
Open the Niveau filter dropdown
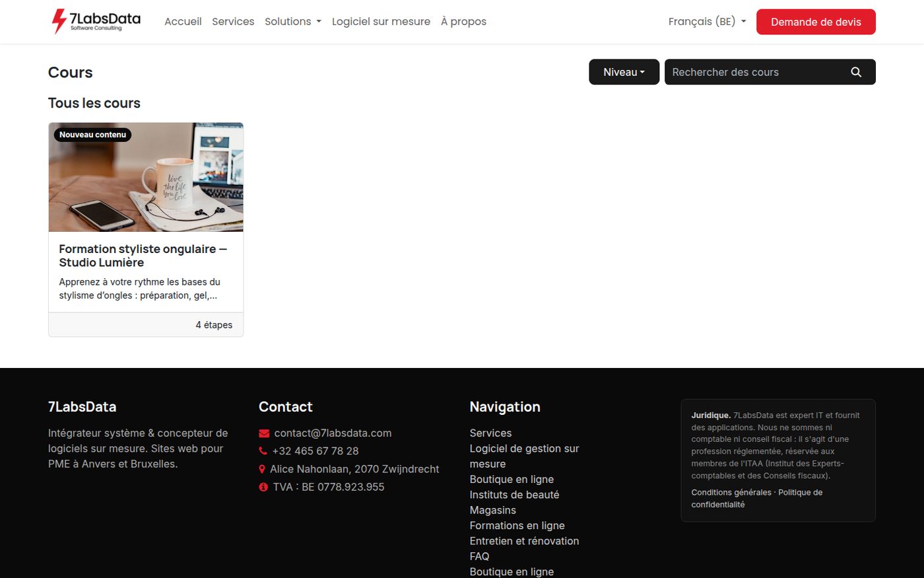[x=624, y=72]
